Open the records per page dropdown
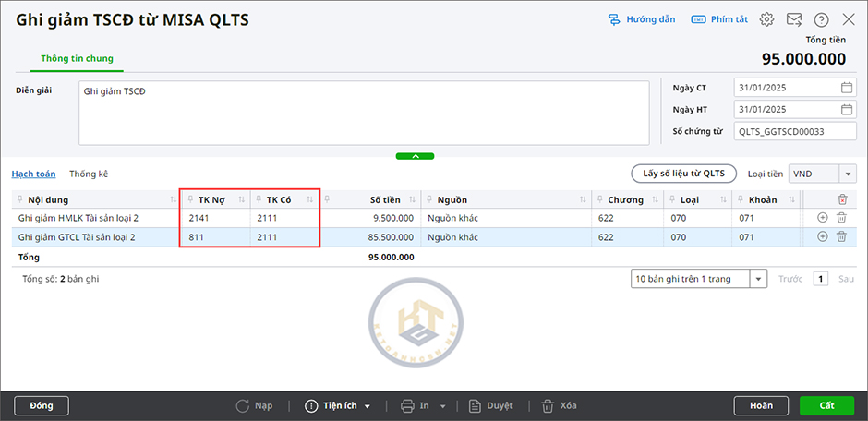 758,279
